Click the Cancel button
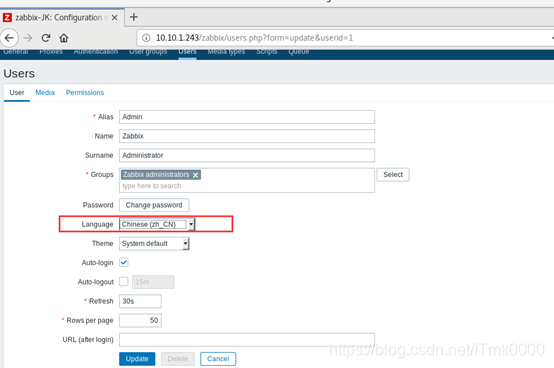 point(218,359)
